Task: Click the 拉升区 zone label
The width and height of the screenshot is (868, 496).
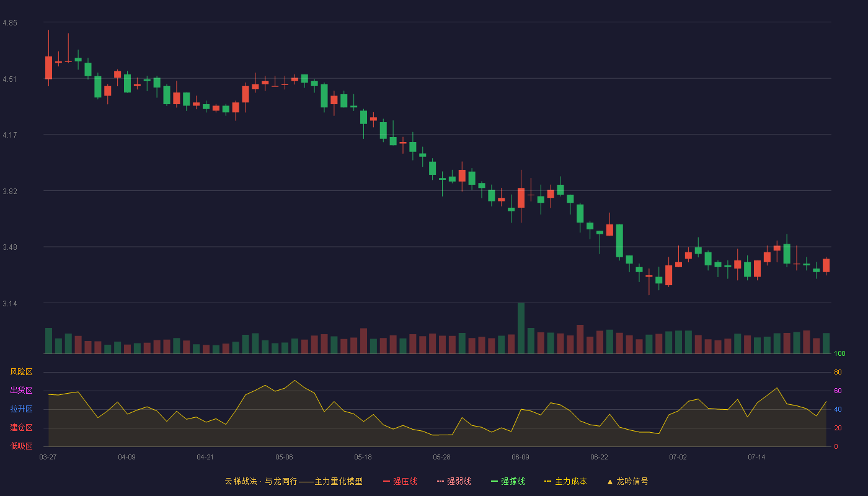Action: [x=21, y=409]
